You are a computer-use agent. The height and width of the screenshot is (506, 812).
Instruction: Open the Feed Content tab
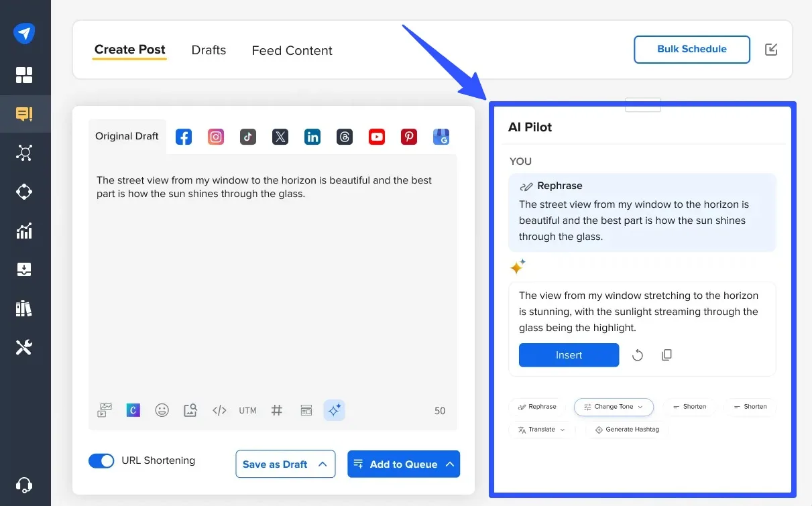(292, 50)
